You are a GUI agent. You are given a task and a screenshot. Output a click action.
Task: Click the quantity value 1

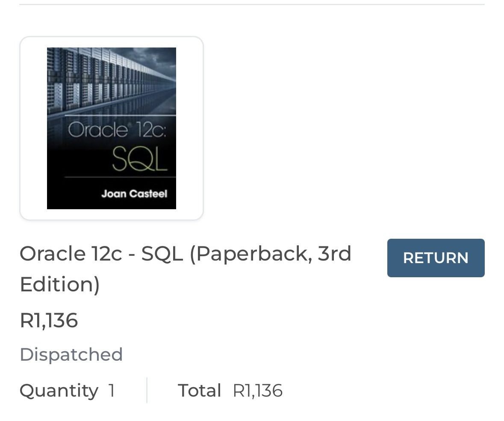111,391
